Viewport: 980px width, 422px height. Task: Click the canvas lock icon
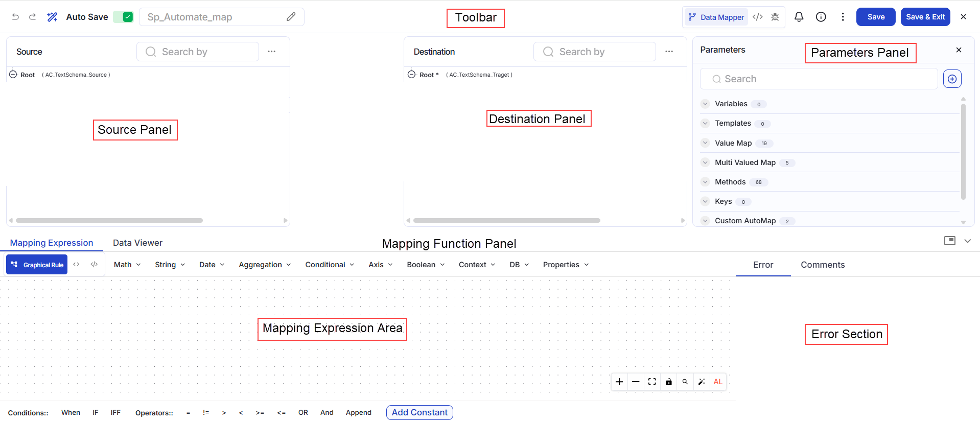pyautogui.click(x=669, y=382)
